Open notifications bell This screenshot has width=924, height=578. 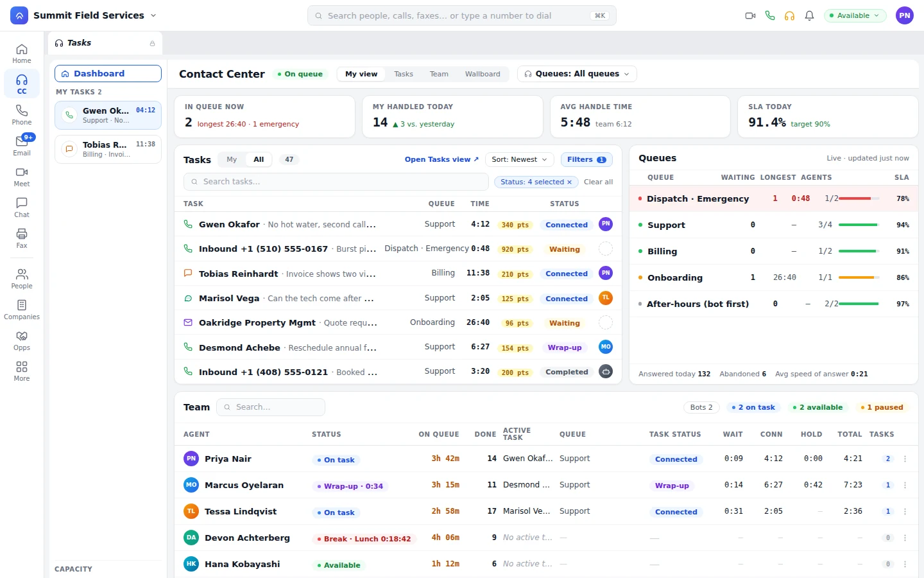tap(810, 15)
